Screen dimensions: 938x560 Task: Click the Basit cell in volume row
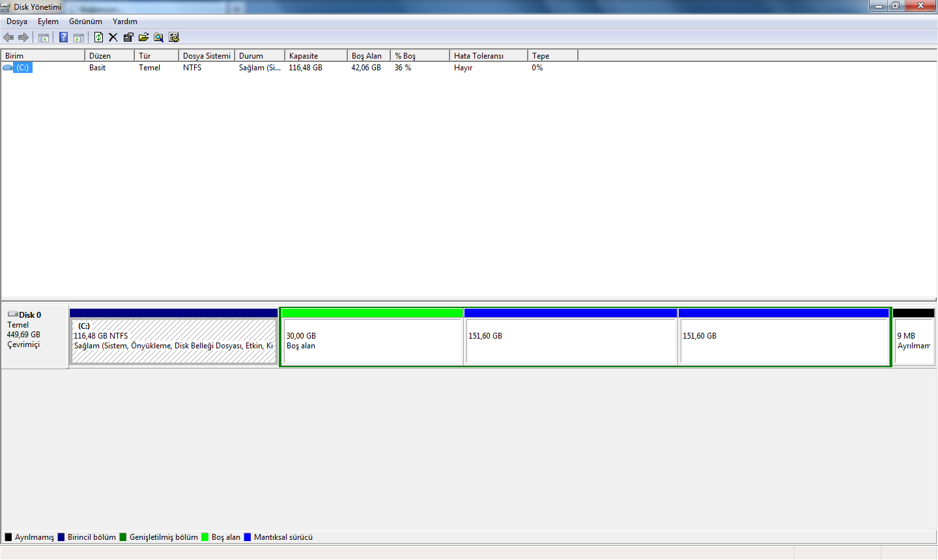coord(98,68)
